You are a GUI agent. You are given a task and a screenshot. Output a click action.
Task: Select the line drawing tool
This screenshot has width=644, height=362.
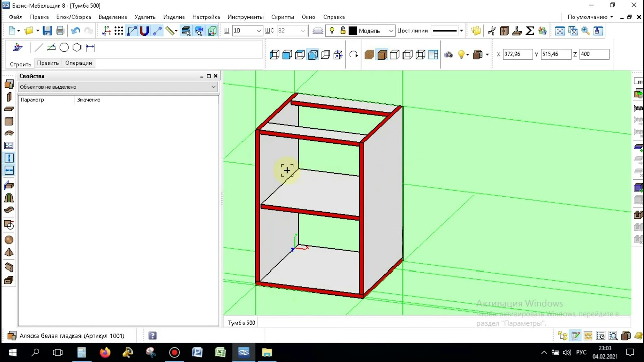pos(39,48)
